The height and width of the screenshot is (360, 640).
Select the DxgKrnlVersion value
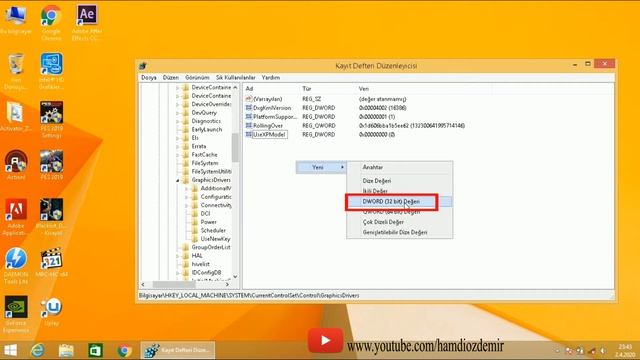272,108
